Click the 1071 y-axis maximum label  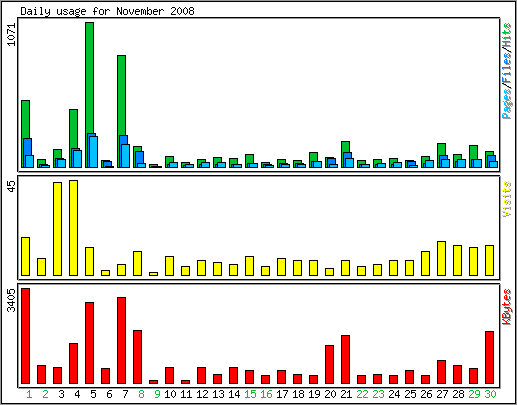click(x=11, y=34)
